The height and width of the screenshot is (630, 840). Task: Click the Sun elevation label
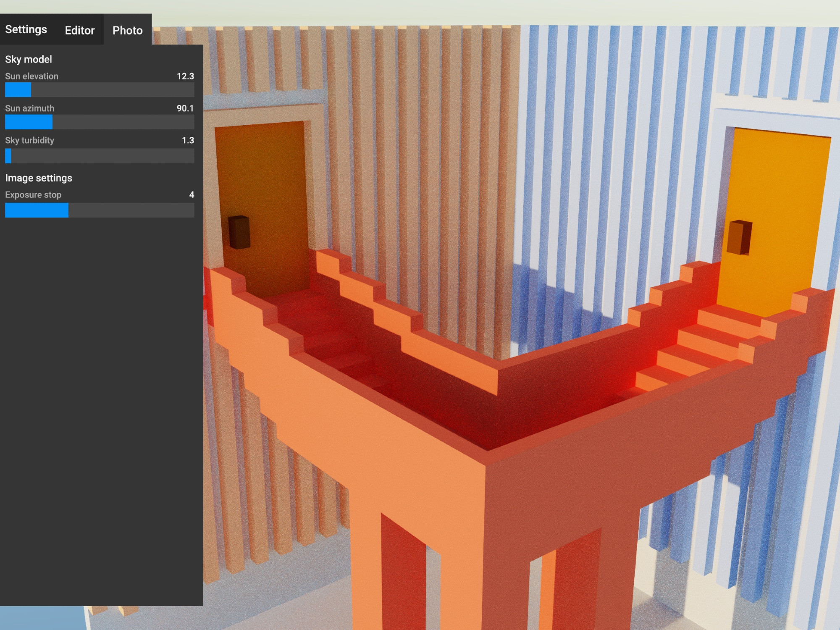coord(31,76)
